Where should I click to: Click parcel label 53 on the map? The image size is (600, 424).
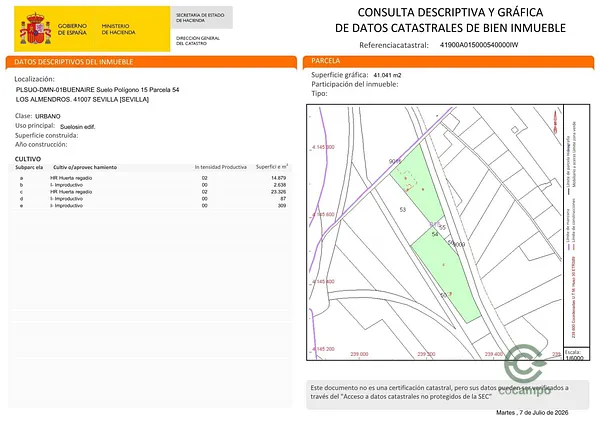tap(403, 210)
